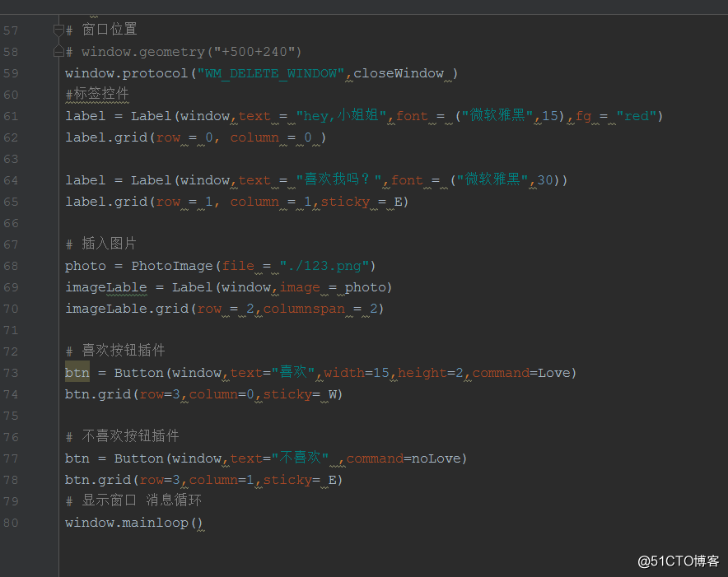Click command=noLove on line 77
The image size is (728, 577).
click(404, 458)
